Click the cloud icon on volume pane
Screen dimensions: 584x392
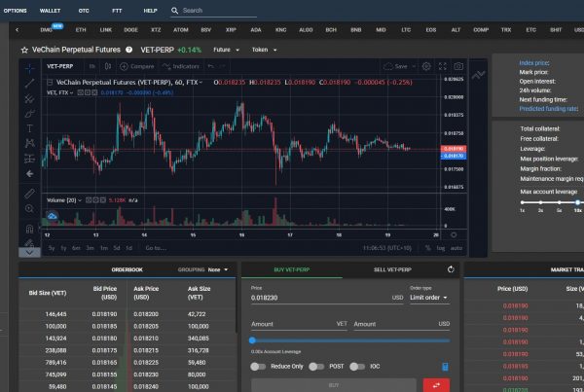[53, 216]
